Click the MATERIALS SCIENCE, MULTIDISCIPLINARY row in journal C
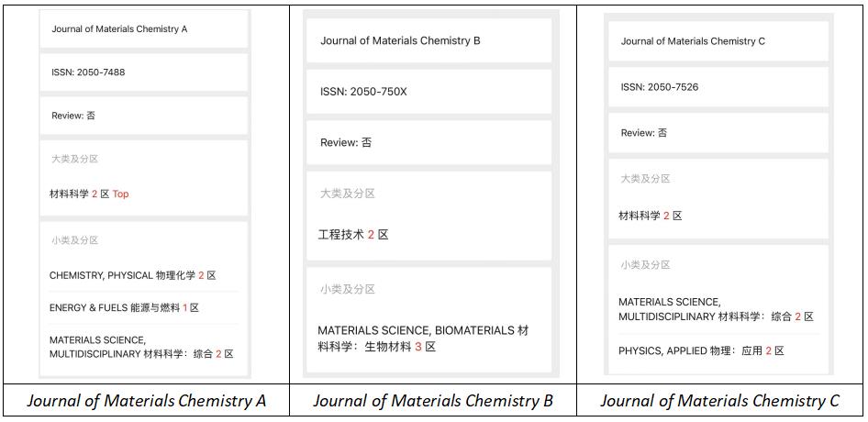 coord(718,309)
